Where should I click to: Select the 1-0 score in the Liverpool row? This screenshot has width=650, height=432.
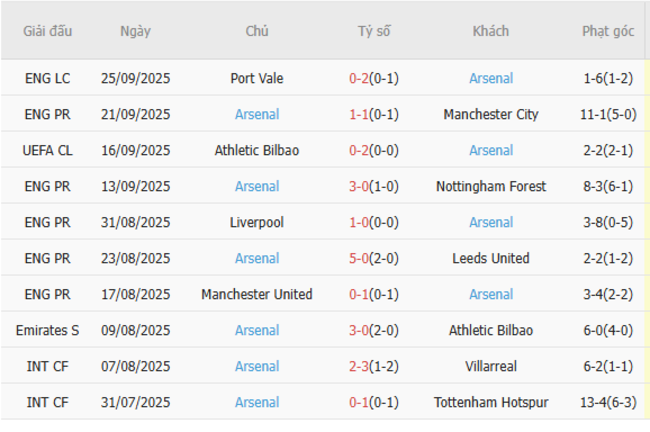(x=359, y=222)
